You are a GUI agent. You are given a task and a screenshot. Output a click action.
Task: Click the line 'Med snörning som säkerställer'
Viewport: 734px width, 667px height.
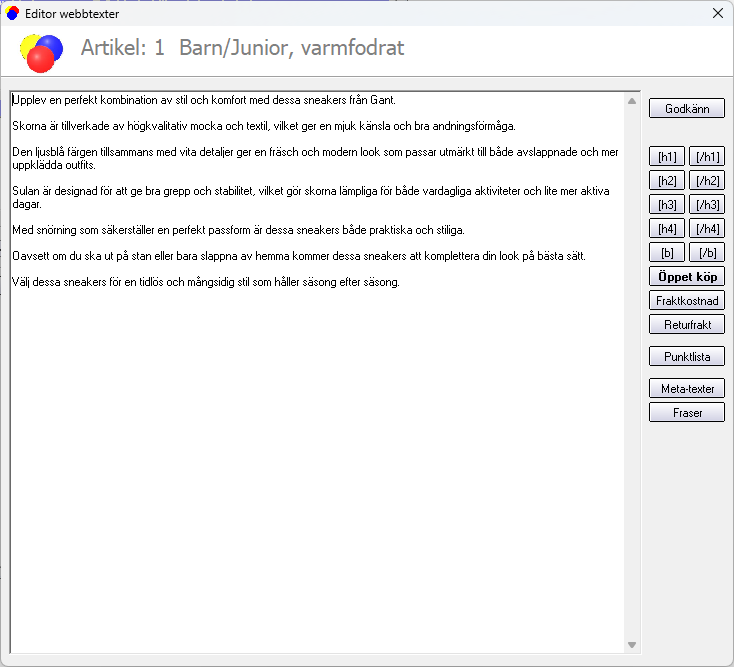(x=238, y=230)
